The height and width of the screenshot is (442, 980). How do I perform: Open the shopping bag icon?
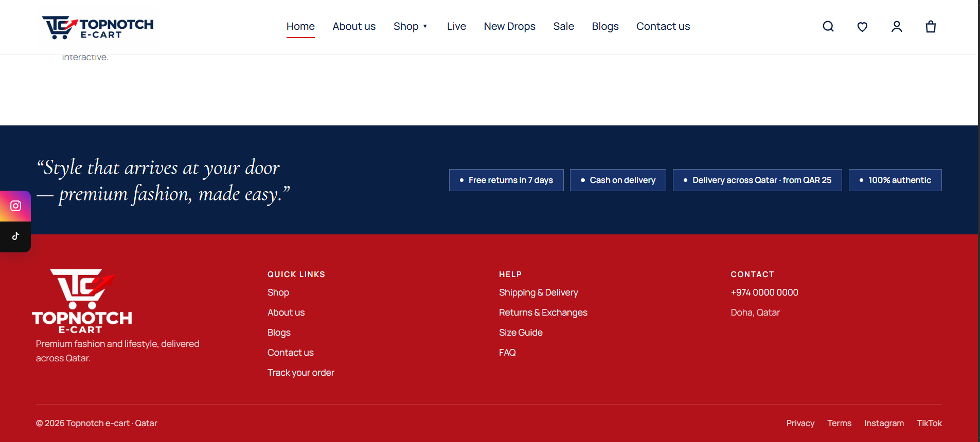tap(931, 26)
